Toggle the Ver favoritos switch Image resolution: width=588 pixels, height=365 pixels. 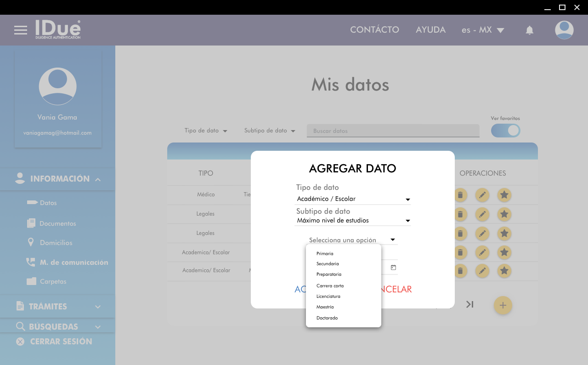coord(505,131)
